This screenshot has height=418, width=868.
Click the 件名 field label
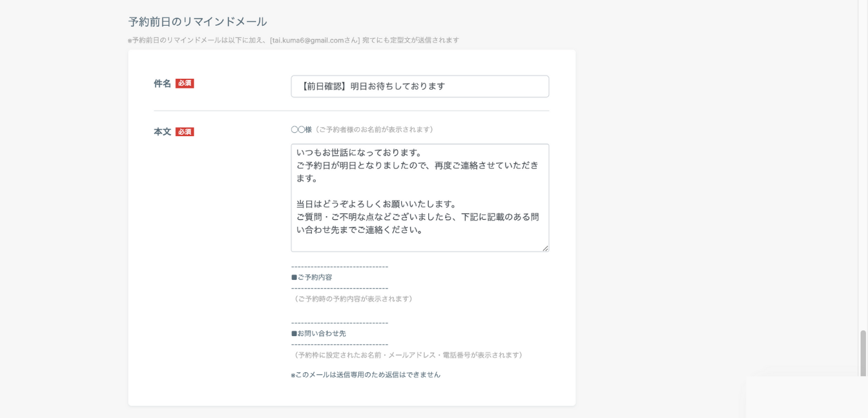click(162, 84)
